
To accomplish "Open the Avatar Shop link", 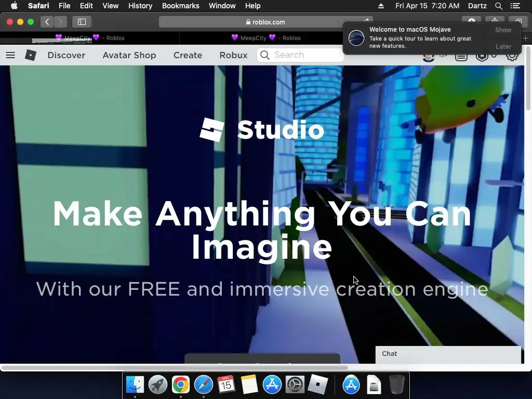I will (129, 55).
